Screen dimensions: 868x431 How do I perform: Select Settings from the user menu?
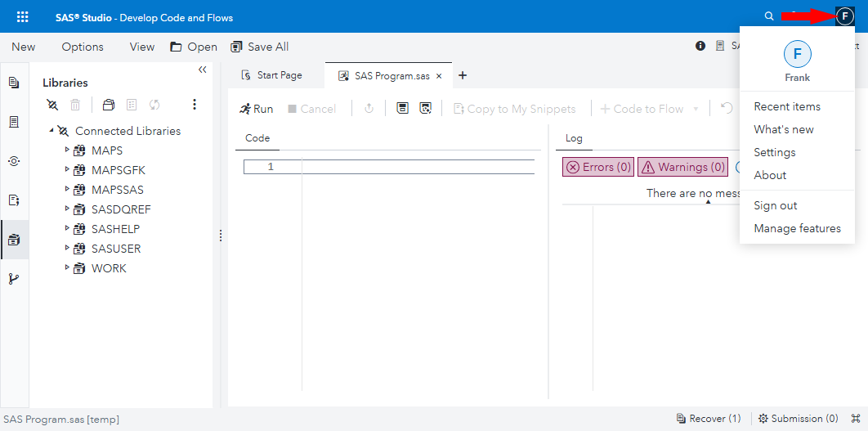click(x=774, y=152)
